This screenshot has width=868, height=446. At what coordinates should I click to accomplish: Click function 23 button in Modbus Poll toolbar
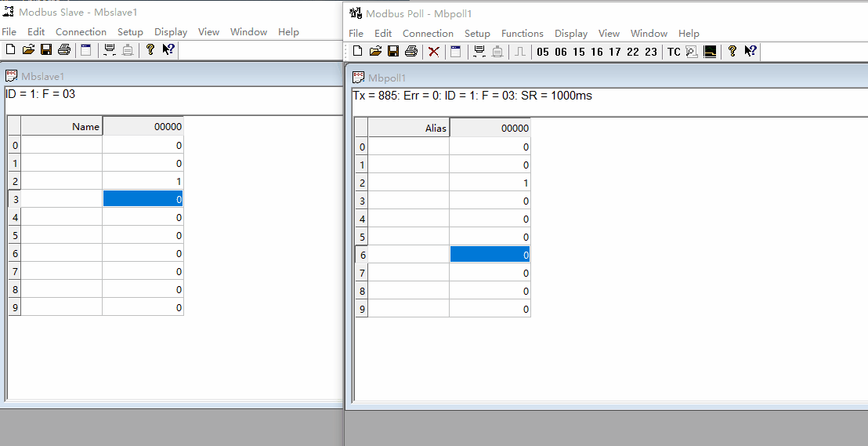(651, 53)
